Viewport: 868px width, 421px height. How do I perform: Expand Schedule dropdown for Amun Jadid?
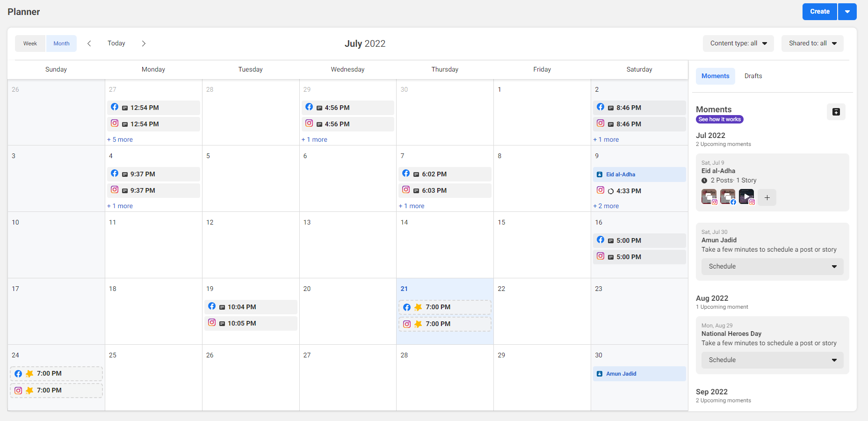tap(772, 267)
